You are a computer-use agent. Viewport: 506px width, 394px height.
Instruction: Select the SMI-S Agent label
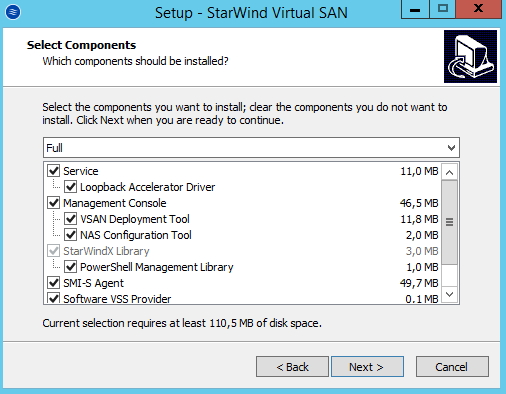(x=93, y=283)
